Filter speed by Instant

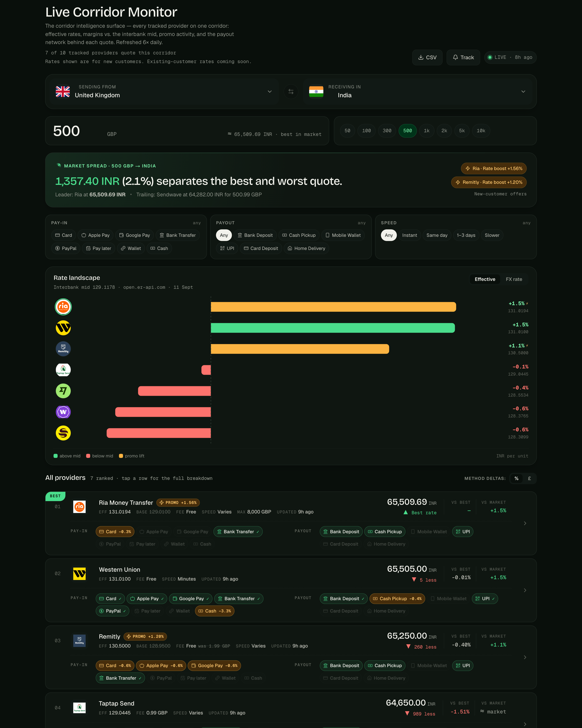410,235
